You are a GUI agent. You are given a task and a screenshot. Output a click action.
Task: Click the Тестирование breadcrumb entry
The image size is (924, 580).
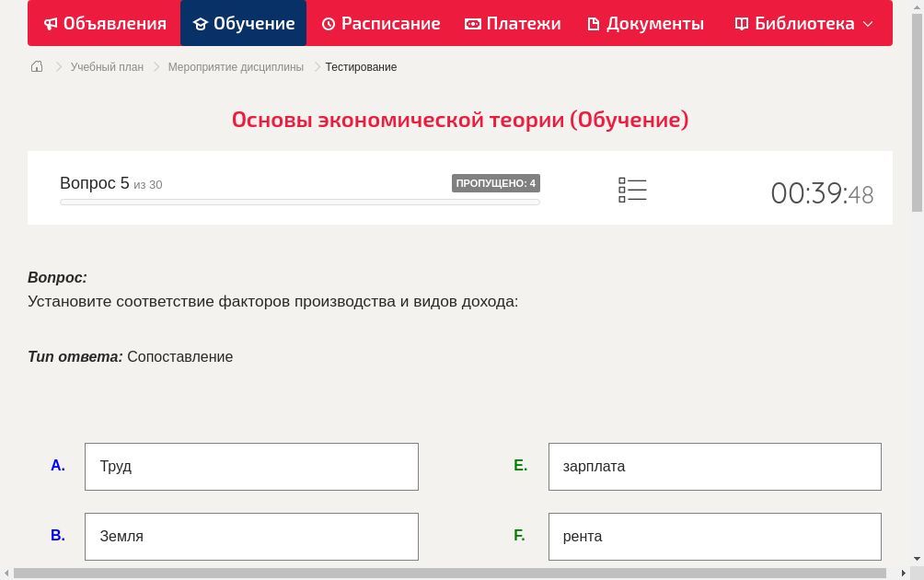[x=359, y=66]
